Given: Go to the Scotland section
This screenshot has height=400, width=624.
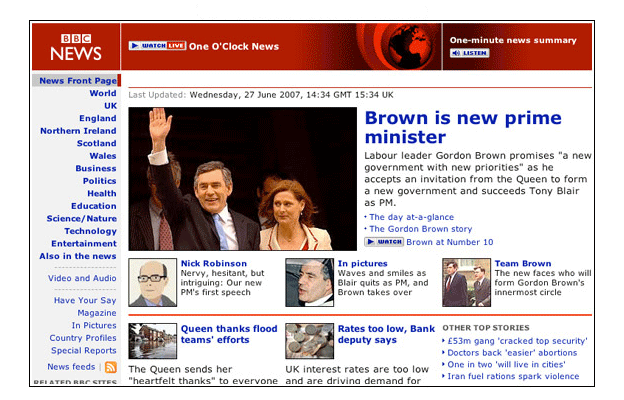Looking at the screenshot, I should coord(96,143).
